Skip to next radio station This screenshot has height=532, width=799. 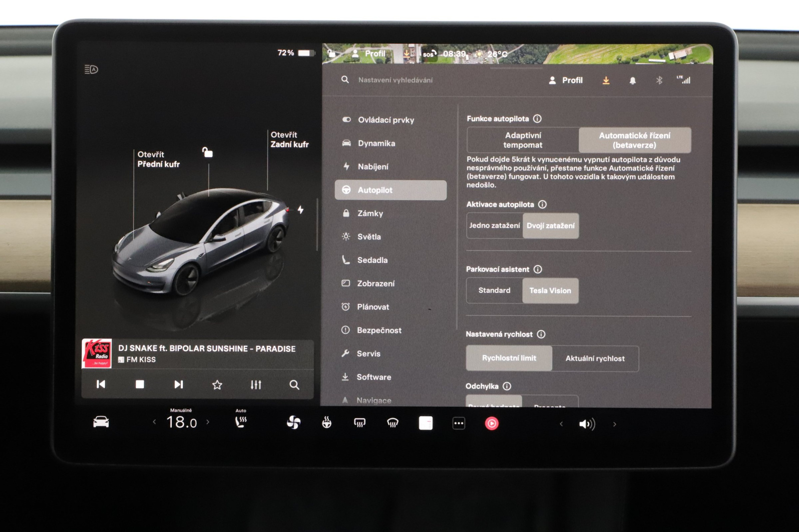click(x=178, y=384)
